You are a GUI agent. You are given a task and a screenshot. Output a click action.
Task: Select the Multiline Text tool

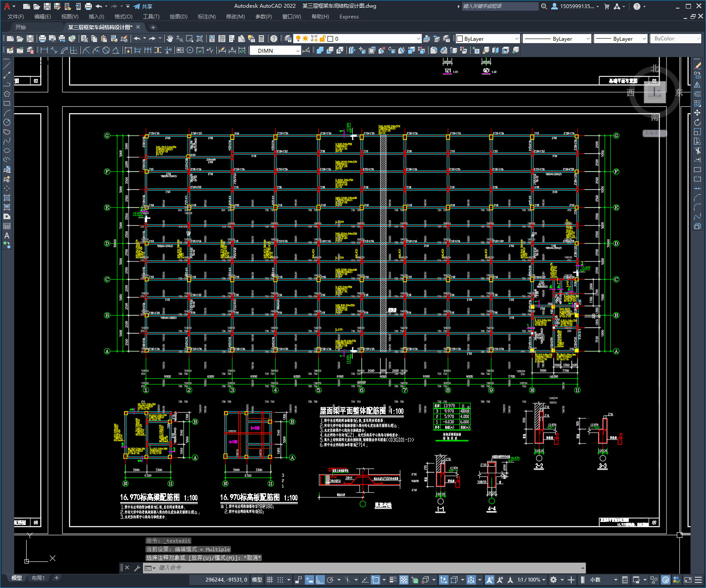pyautogui.click(x=7, y=235)
